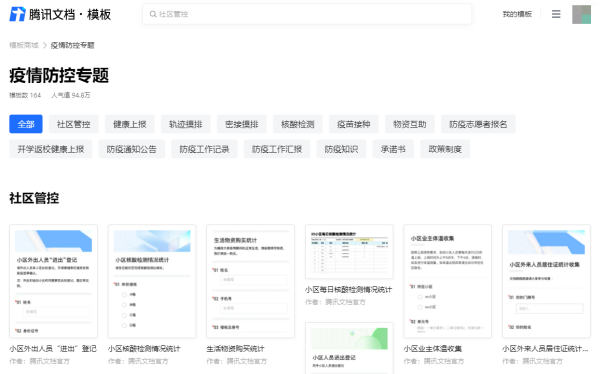Viewport: 605px width, 374px height.
Task: Click the Tencent Docs logo icon
Action: pyautogui.click(x=17, y=14)
